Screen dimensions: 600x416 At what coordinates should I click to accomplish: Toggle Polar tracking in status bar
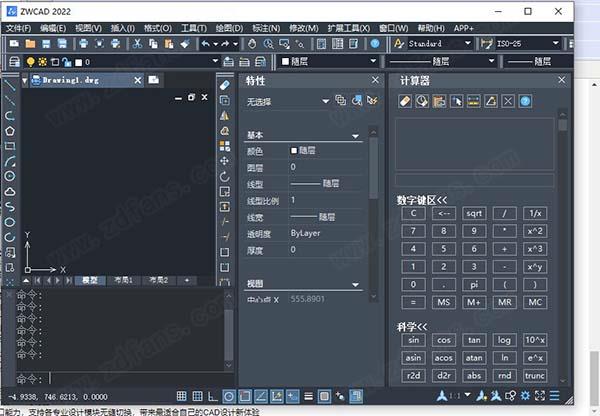coord(229,396)
